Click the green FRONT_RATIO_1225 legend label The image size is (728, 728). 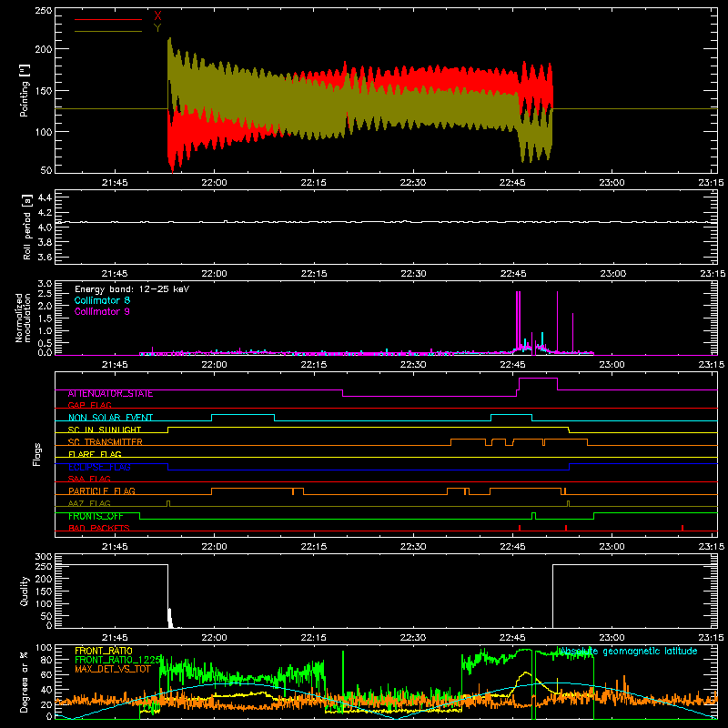[x=118, y=660]
